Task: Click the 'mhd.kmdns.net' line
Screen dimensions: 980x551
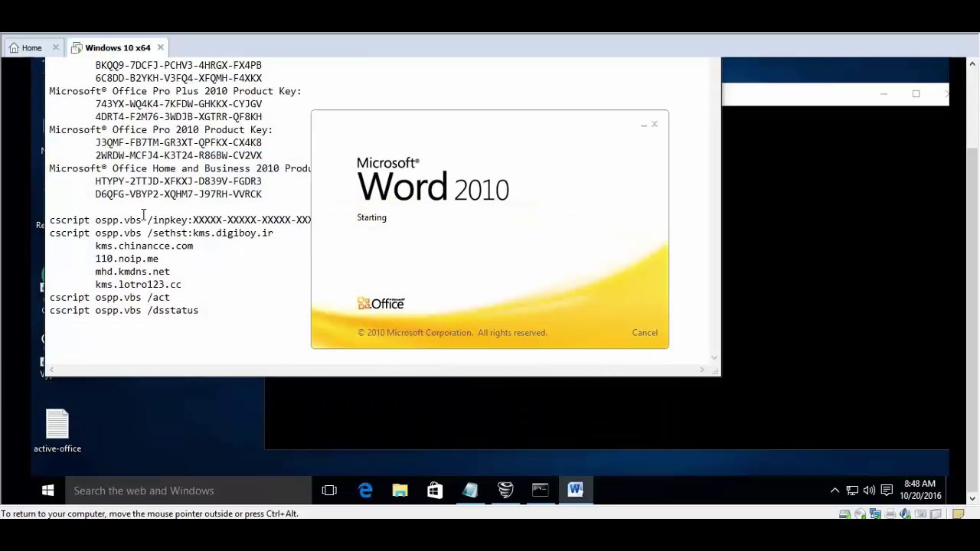Action: point(132,272)
